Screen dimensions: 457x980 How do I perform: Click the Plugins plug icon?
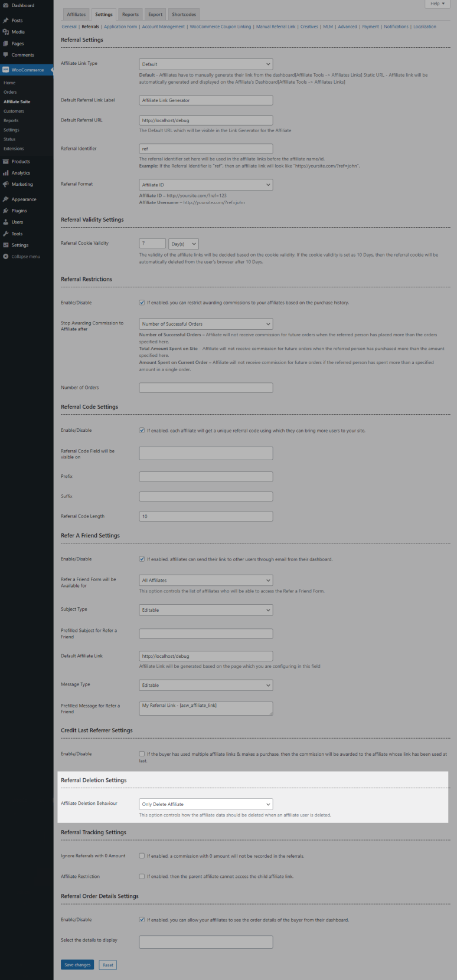tap(5, 211)
